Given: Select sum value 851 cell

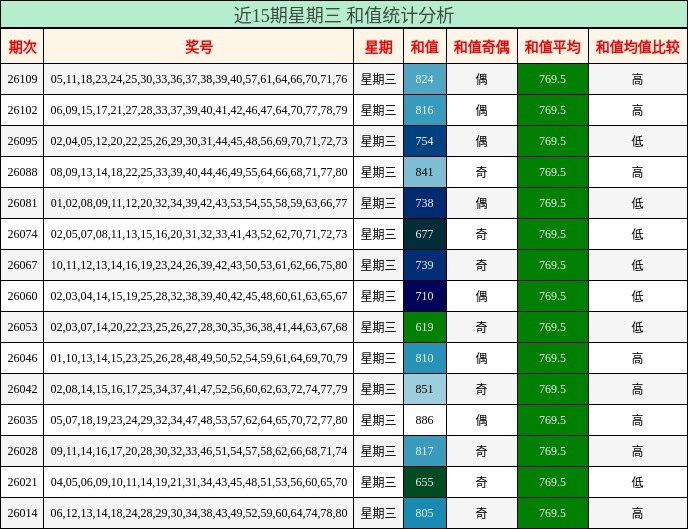Looking at the screenshot, I should pyautogui.click(x=425, y=389).
